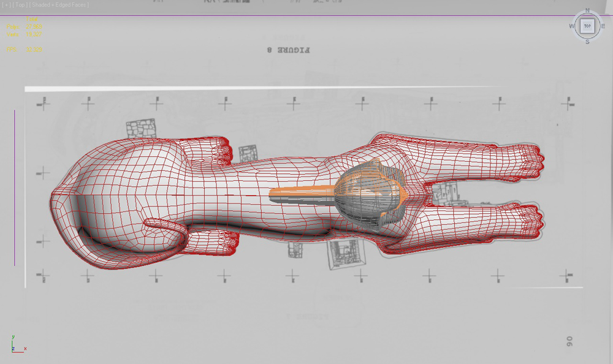Viewport: 613px width, 364px height.
Task: Click the S compass letter on the ViewCube
Action: click(587, 42)
